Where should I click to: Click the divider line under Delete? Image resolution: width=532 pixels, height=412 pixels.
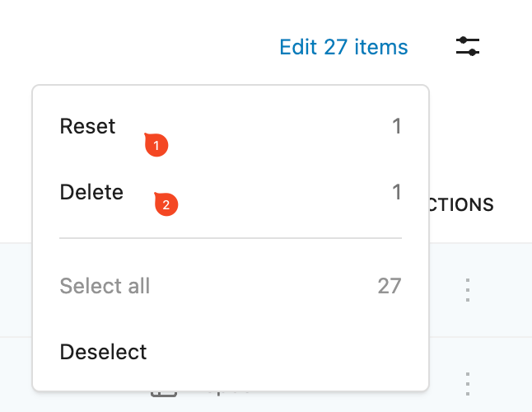point(231,238)
